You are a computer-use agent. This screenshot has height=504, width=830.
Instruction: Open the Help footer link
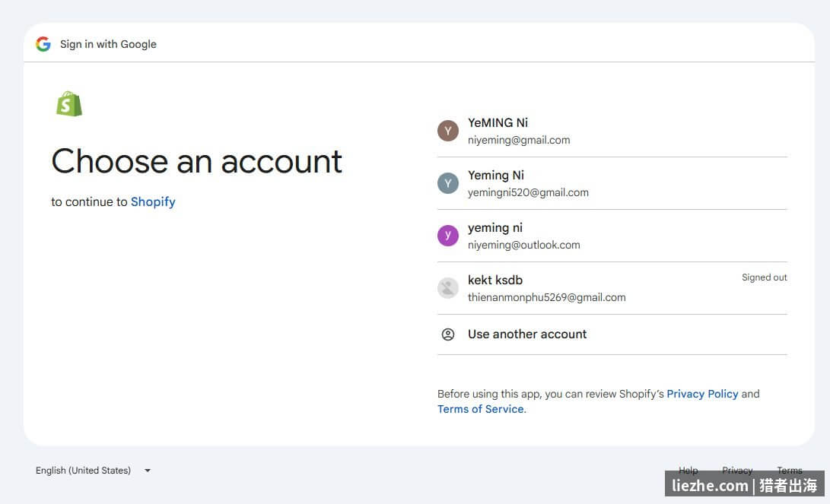click(688, 470)
